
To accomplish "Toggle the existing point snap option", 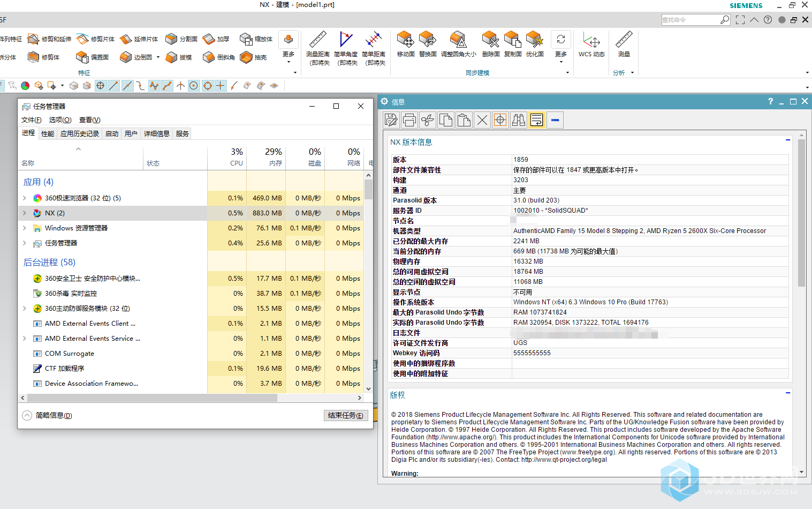I will pos(221,86).
